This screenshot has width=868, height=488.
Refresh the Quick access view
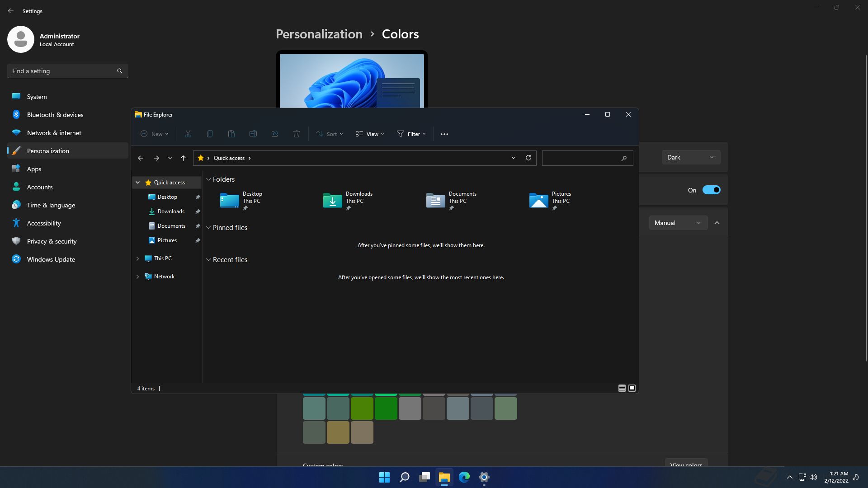pyautogui.click(x=528, y=158)
